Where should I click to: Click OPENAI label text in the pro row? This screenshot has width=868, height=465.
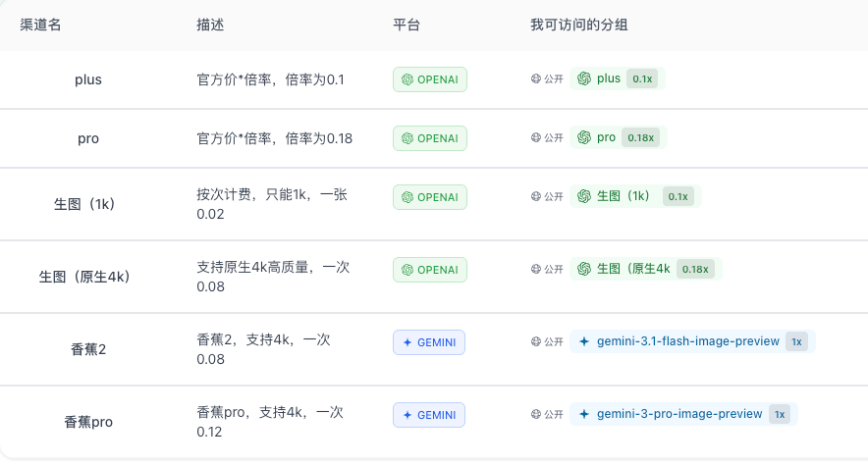pos(437,138)
